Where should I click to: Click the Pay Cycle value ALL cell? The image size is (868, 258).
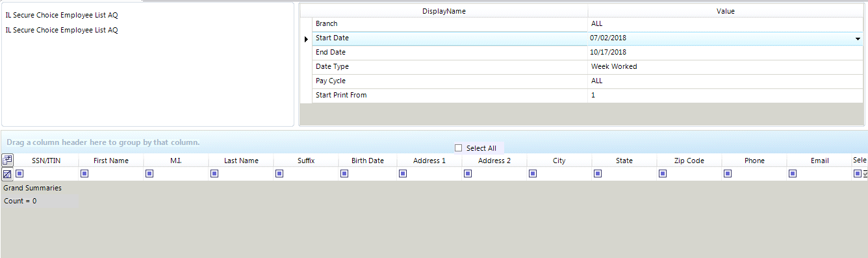click(x=726, y=81)
